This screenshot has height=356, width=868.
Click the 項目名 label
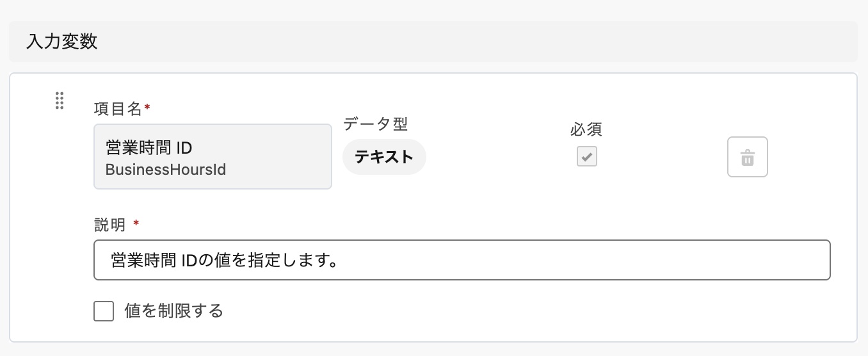pos(117,109)
